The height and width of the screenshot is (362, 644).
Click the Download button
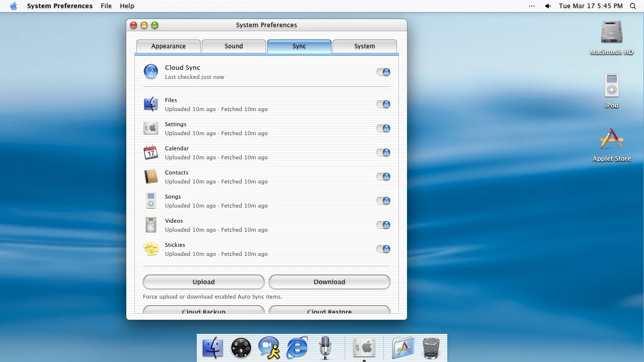[330, 282]
